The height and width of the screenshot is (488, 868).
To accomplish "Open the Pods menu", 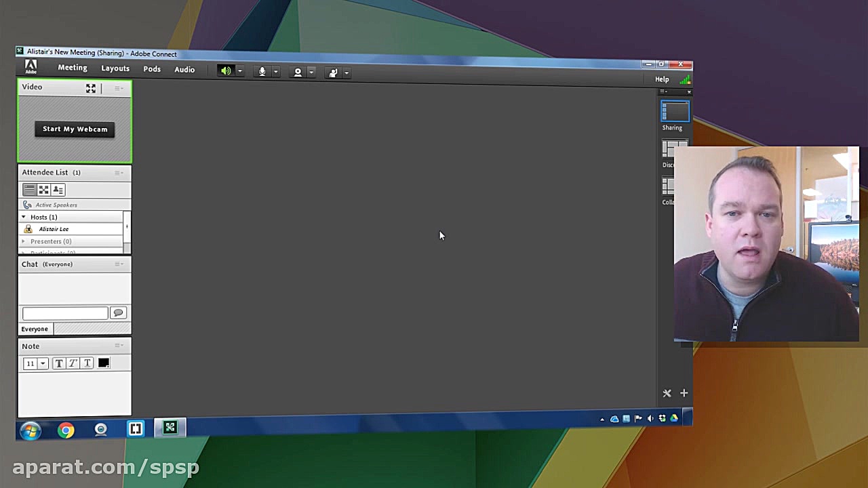I will coord(152,68).
